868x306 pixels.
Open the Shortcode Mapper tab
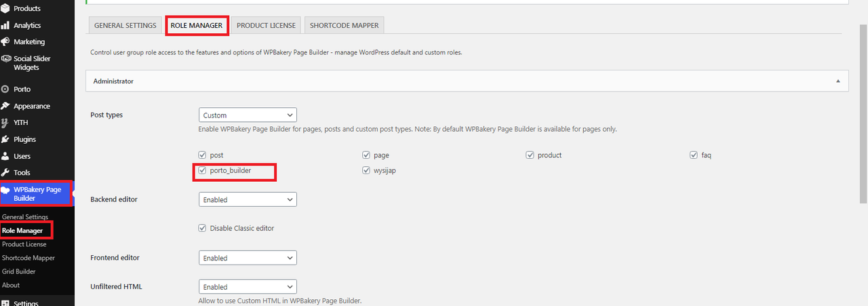coord(344,25)
